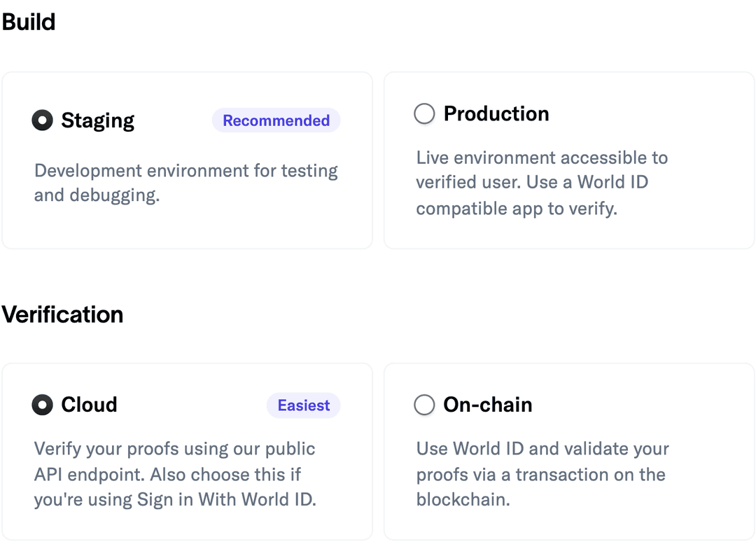
Task: Select the Production radio button
Action: (x=424, y=114)
